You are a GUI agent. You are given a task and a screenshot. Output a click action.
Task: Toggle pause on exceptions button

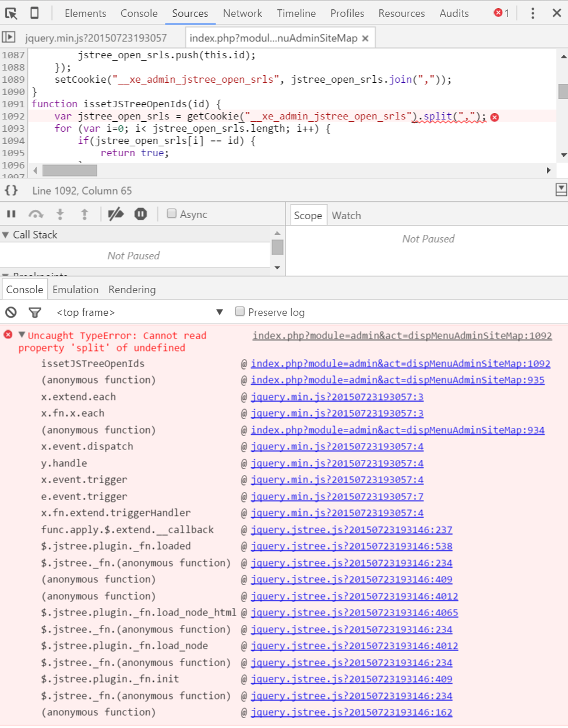tap(141, 214)
